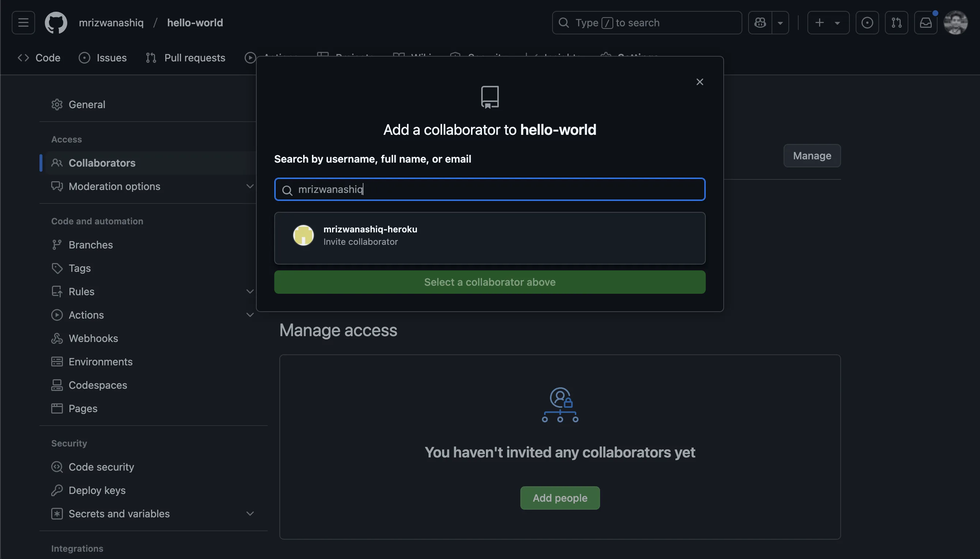Screen dimensions: 980x559
Task: Go to GitHub home via Octocat logo
Action: click(x=56, y=23)
